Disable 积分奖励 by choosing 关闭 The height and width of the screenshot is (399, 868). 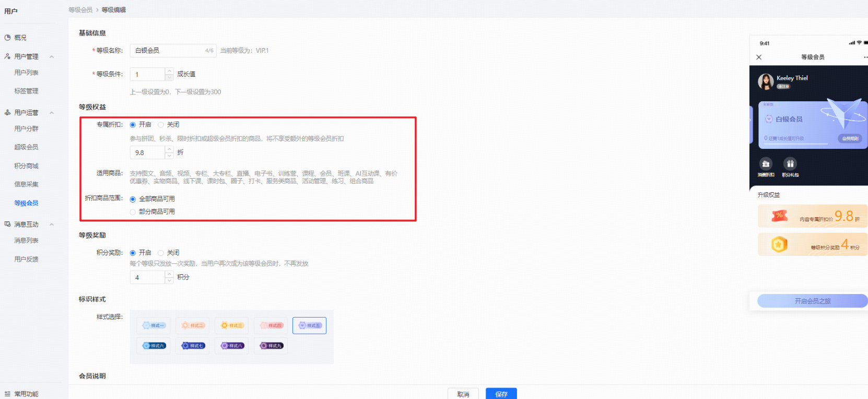161,253
